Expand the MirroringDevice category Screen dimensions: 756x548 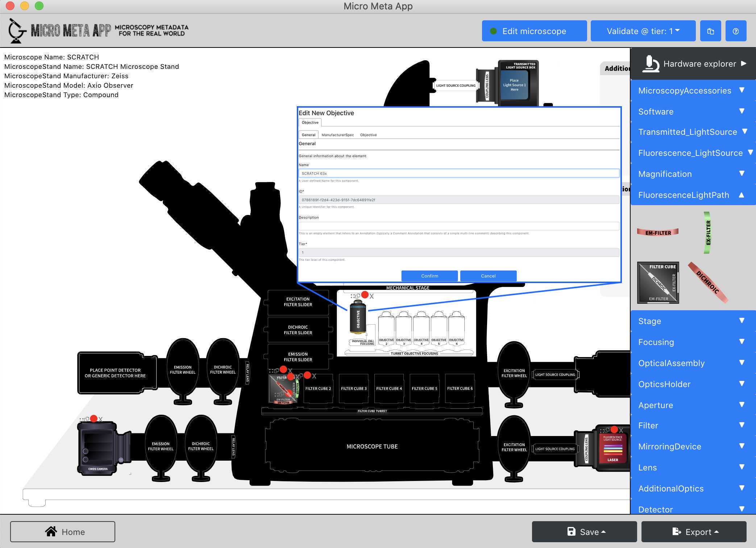click(x=693, y=447)
